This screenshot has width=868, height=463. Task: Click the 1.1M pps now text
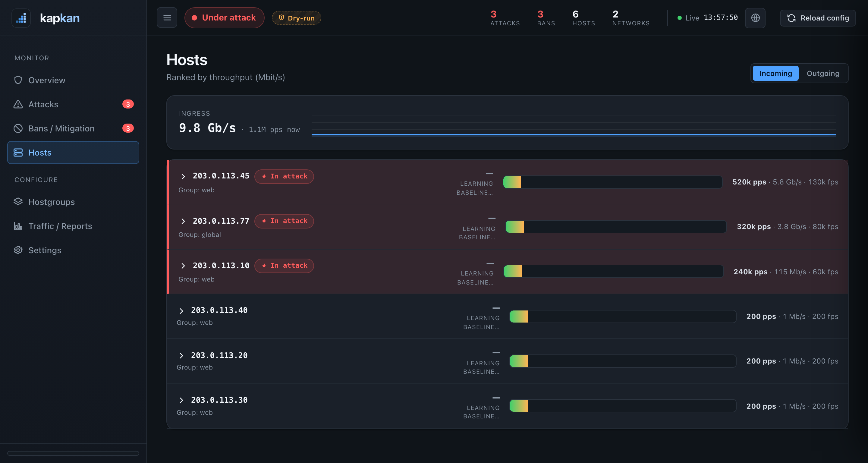click(274, 129)
